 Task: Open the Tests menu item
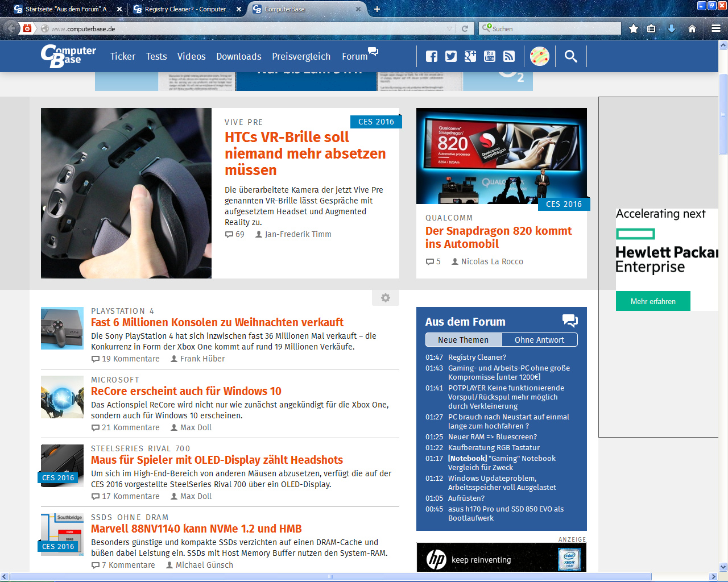click(156, 56)
